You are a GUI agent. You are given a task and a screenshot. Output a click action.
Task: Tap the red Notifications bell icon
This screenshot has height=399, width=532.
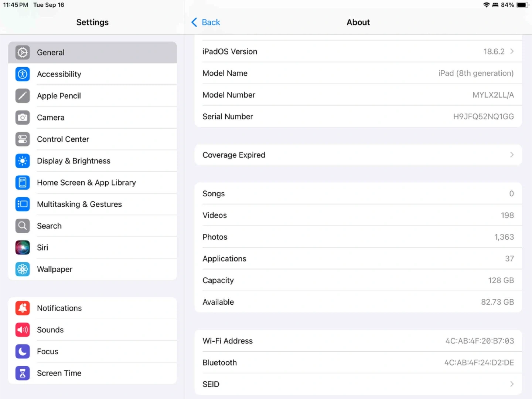pos(23,308)
